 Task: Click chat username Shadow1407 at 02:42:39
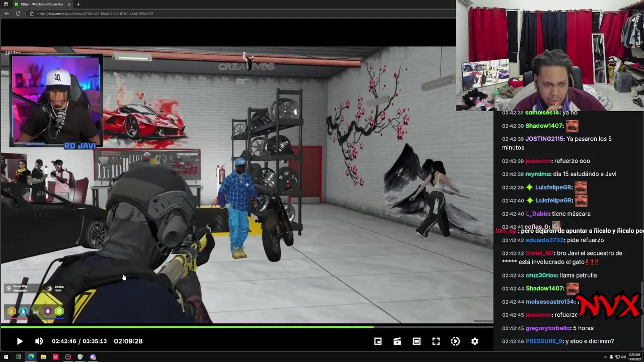(544, 126)
